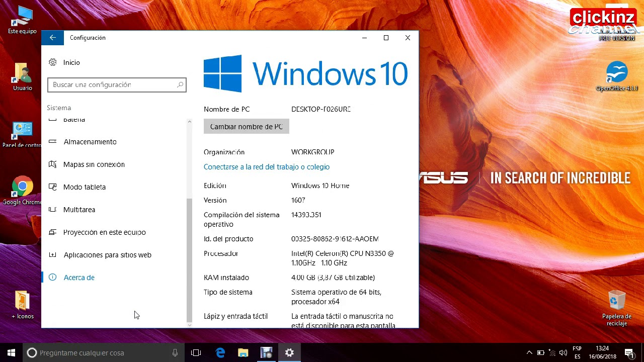The image size is (644, 362).
Task: Open Papelera de reciclaje on desktop
Action: tap(617, 308)
